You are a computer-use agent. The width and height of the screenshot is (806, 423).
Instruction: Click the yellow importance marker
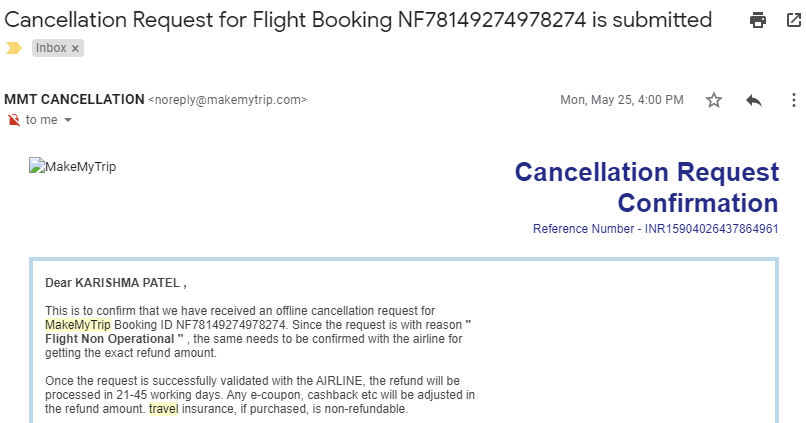coord(13,47)
